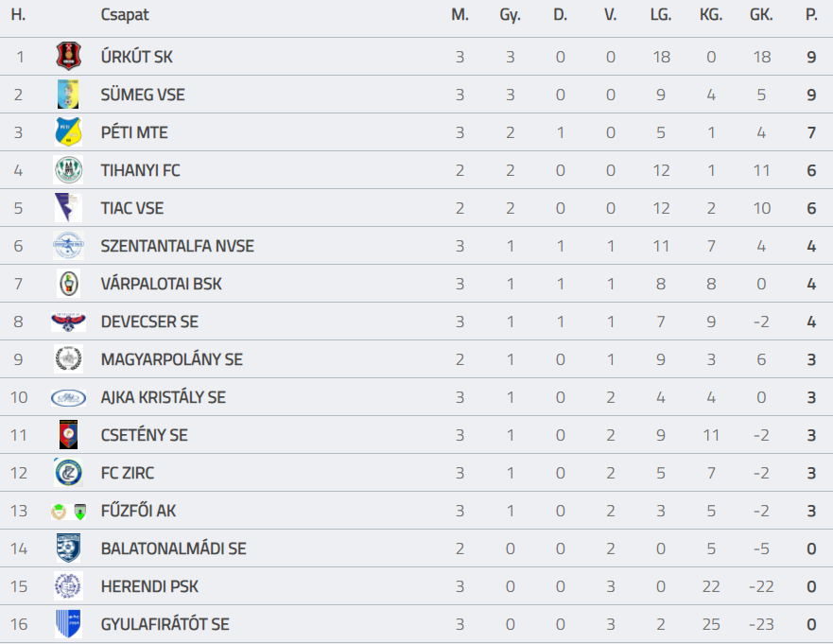The image size is (833, 644).
Task: Click the TIHANYI FC round badge
Action: (68, 170)
